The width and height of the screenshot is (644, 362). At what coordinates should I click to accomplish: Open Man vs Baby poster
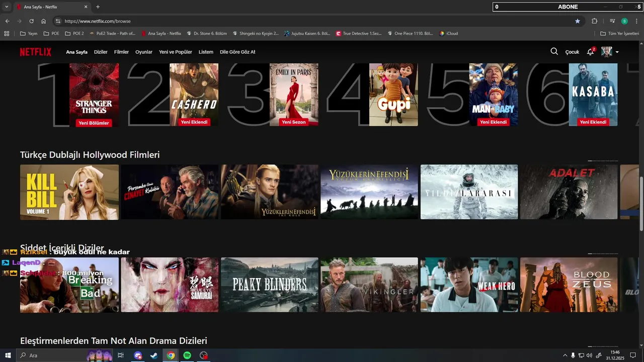tap(494, 95)
